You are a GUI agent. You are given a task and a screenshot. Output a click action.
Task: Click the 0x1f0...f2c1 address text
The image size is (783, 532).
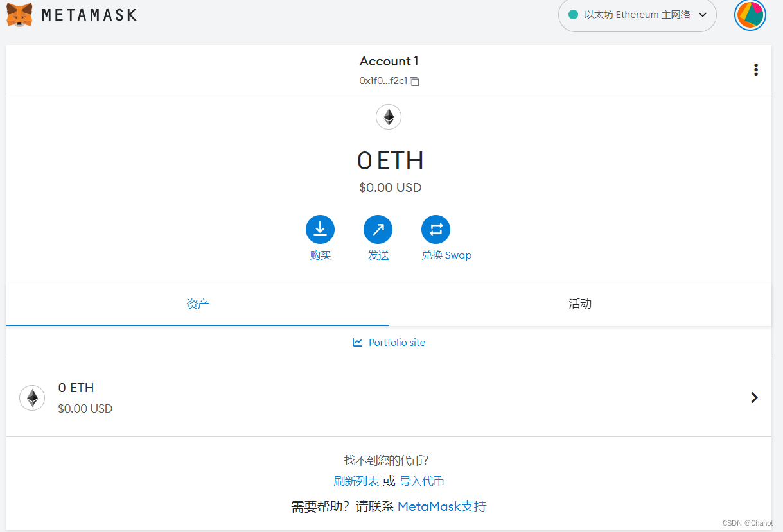tap(383, 82)
